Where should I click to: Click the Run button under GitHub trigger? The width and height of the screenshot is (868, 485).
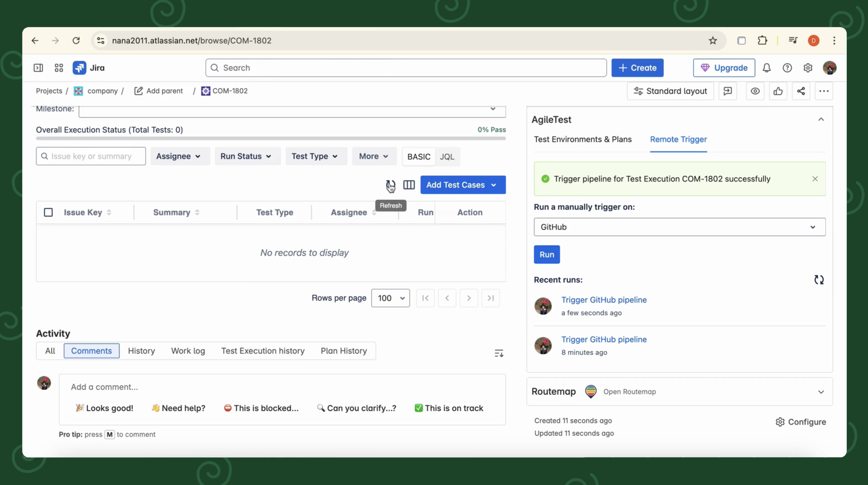pos(546,254)
